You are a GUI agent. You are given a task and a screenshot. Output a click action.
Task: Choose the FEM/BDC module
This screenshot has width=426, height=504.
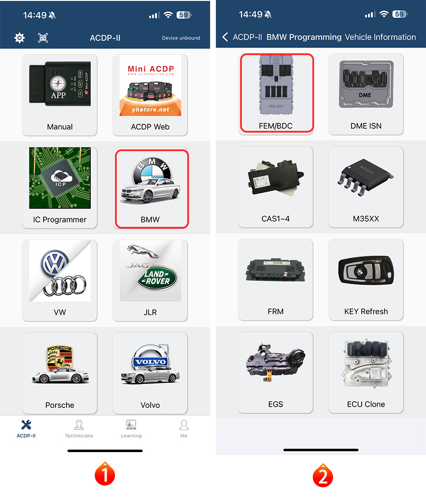[x=277, y=93]
